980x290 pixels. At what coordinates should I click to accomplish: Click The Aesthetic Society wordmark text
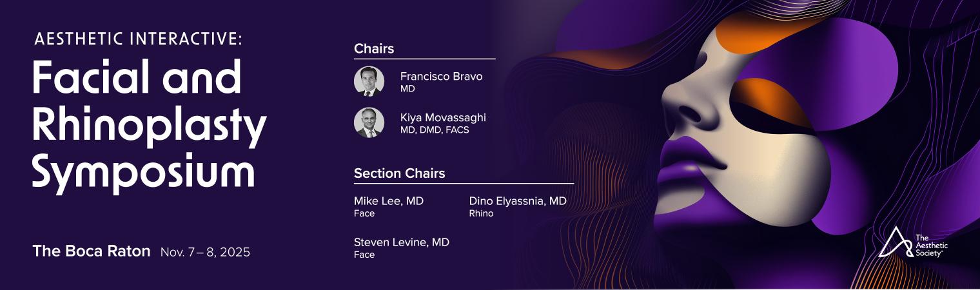coord(932,246)
